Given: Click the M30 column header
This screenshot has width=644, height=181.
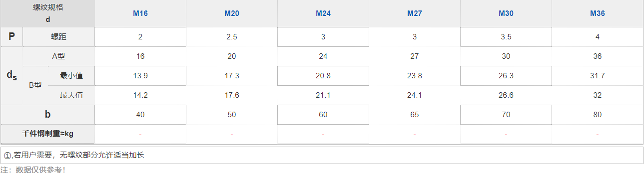Looking at the screenshot, I should [x=506, y=13].
